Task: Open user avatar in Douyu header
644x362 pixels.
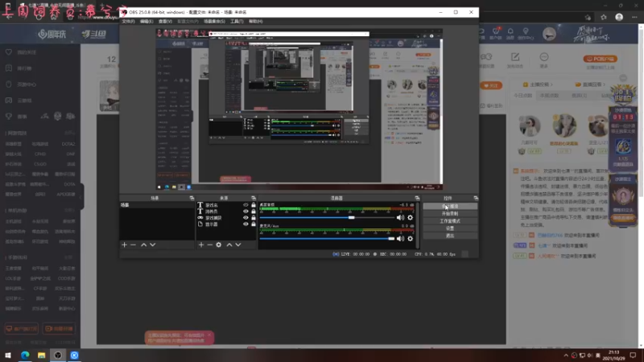Action: (x=549, y=34)
